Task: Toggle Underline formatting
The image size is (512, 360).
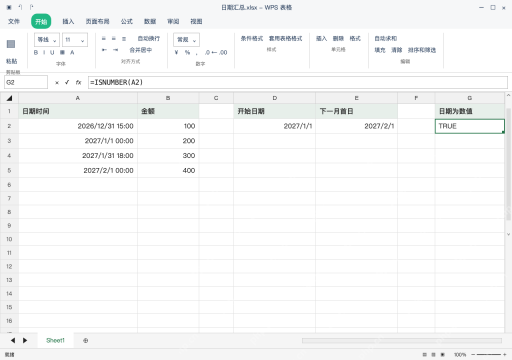Action: point(52,52)
